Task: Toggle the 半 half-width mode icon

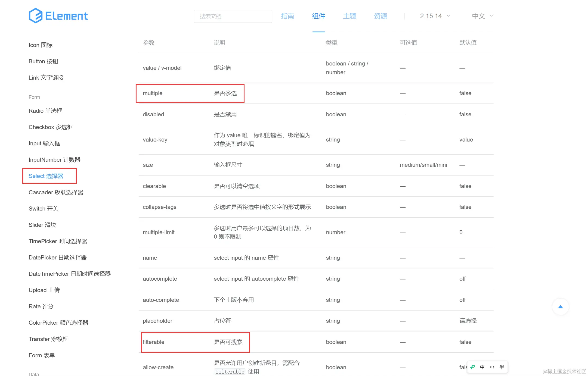Action: [502, 367]
